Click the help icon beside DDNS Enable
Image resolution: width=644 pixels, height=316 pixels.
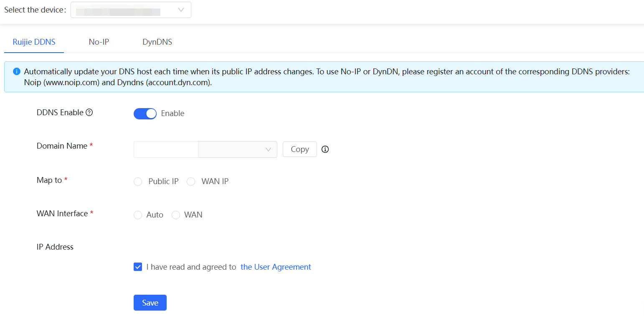tap(89, 113)
